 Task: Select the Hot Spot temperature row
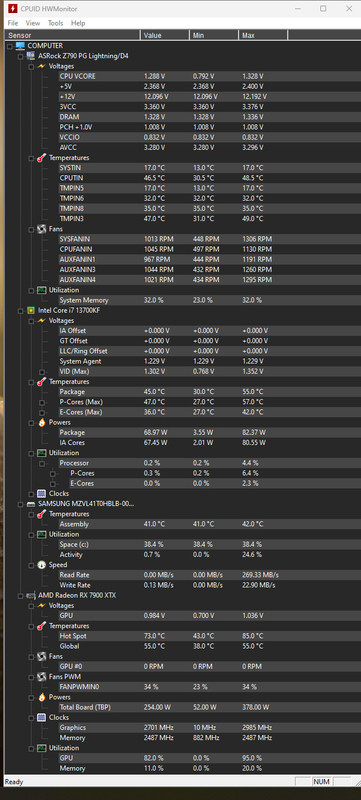click(x=209, y=636)
